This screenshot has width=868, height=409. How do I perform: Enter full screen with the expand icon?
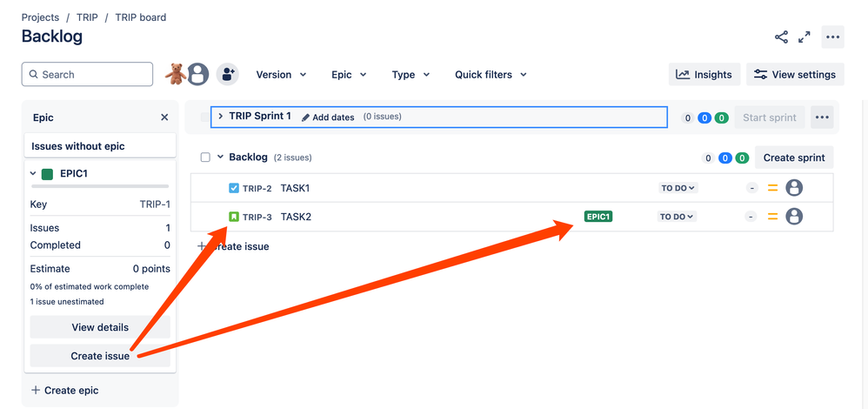click(x=805, y=37)
